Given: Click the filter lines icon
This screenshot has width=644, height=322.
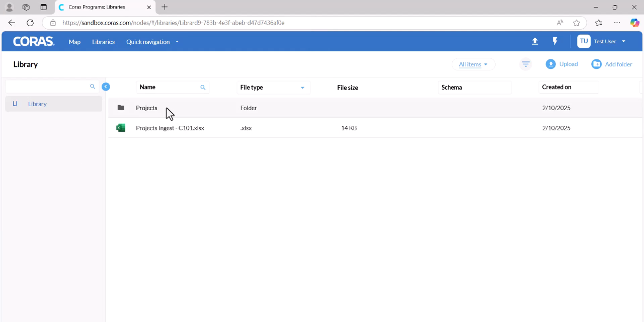Looking at the screenshot, I should (526, 64).
